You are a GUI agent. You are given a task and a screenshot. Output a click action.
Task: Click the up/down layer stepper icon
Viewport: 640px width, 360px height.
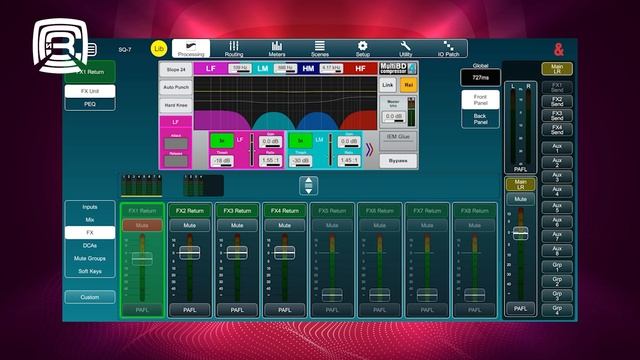309,185
